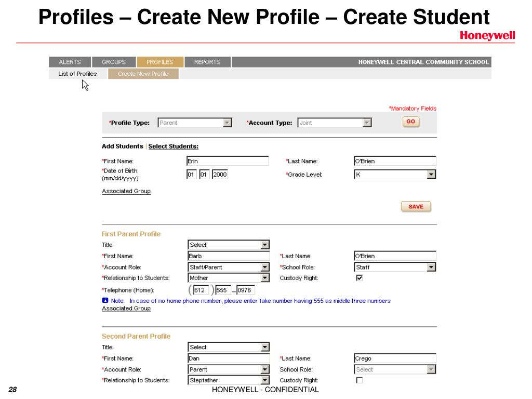Open the Account Type dropdown
The image size is (532, 399).
[x=335, y=123]
